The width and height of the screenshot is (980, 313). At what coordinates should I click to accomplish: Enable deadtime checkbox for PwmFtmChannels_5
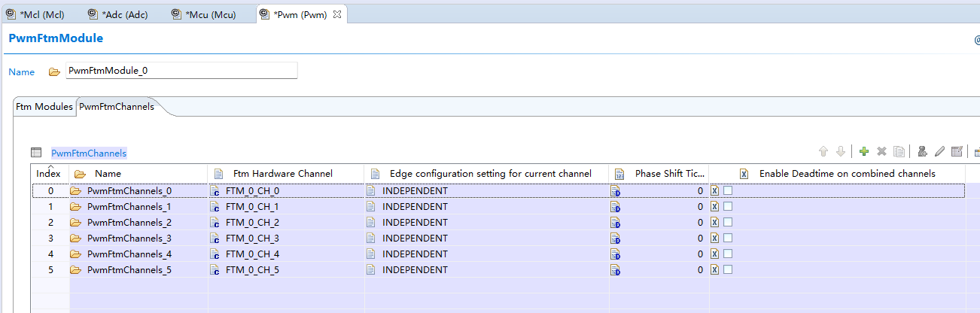[x=728, y=270]
